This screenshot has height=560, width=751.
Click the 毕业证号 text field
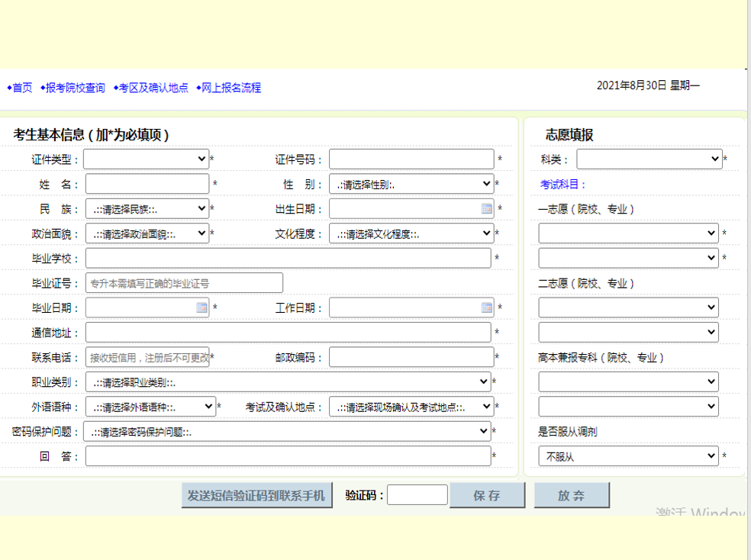(x=184, y=283)
